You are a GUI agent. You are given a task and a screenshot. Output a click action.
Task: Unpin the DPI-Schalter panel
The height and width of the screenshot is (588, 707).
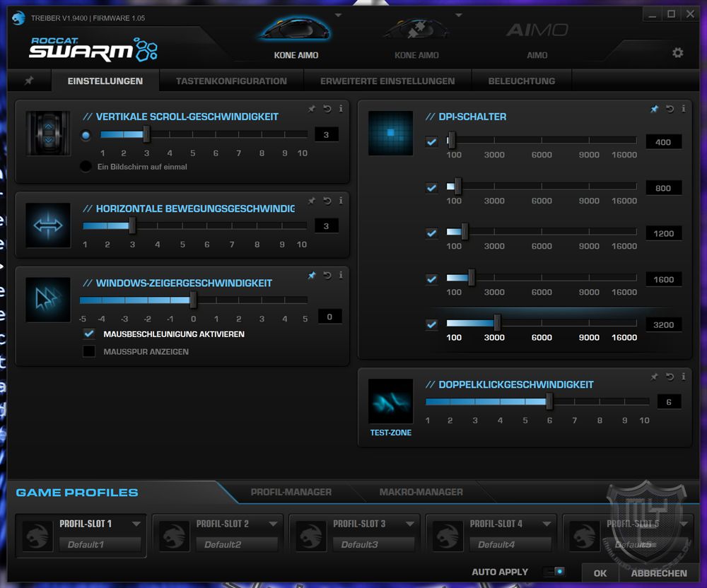click(x=654, y=109)
